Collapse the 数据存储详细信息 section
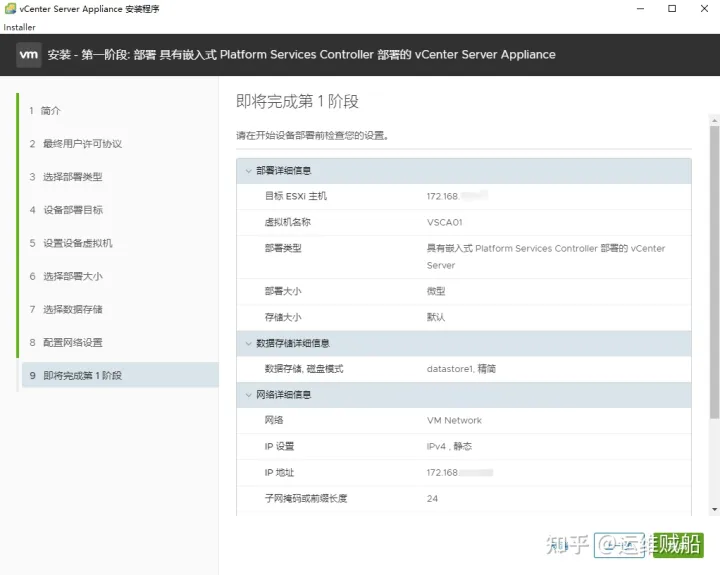720x575 pixels. tap(248, 343)
